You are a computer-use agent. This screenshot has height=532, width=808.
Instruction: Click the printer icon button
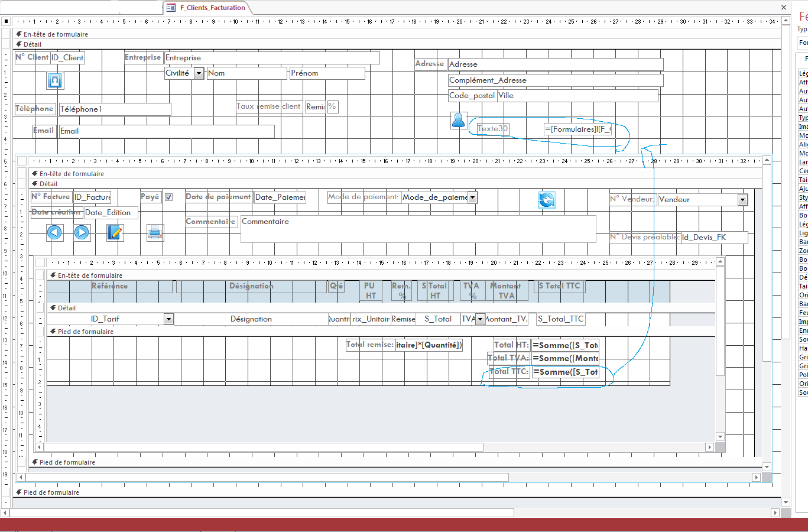[x=155, y=233]
